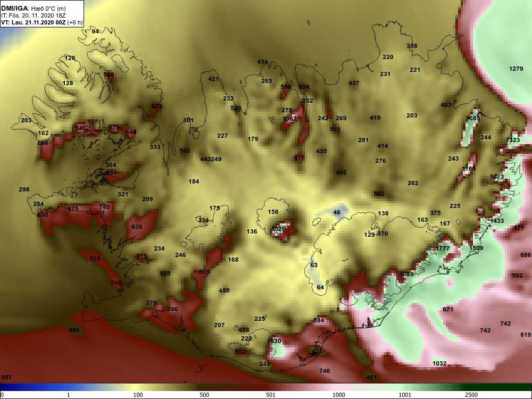The width and height of the screenshot is (532, 399).
Task: Click the 557 value in the bottom corner
Action: pos(6,377)
